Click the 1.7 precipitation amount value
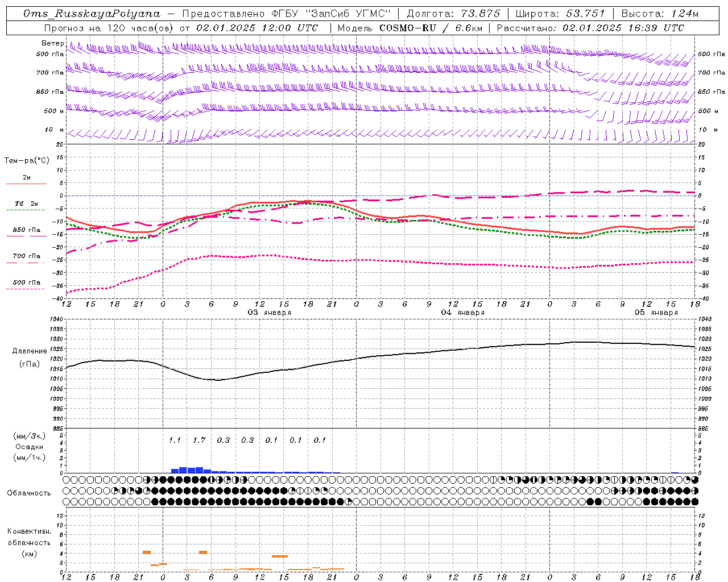728x582 pixels. 199,440
